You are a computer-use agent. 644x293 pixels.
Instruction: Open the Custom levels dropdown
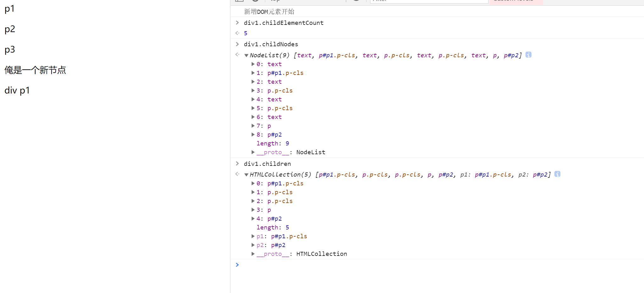[515, 1]
